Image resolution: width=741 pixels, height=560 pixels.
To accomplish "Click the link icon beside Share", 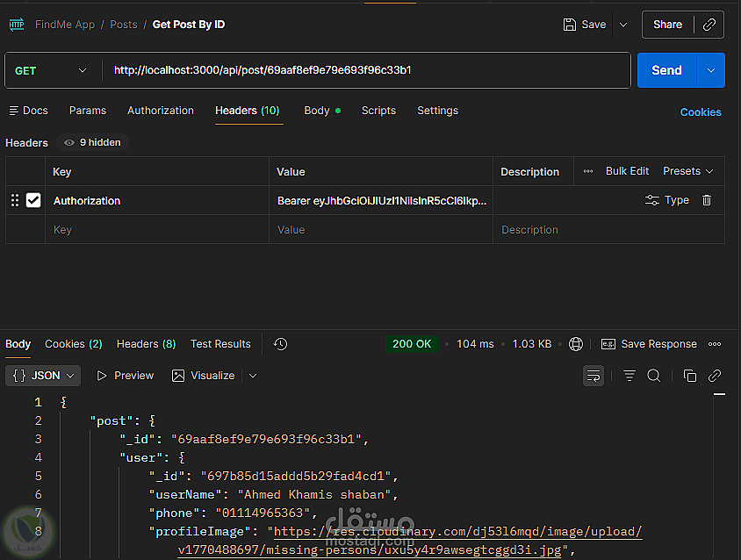I will tap(709, 25).
